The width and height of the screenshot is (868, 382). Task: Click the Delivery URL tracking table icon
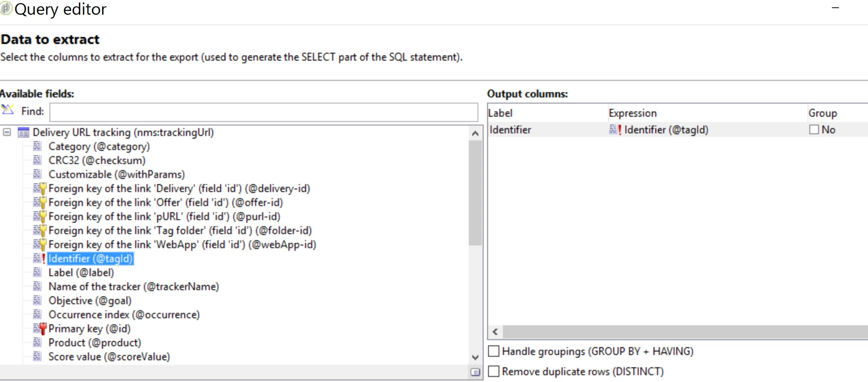[23, 133]
